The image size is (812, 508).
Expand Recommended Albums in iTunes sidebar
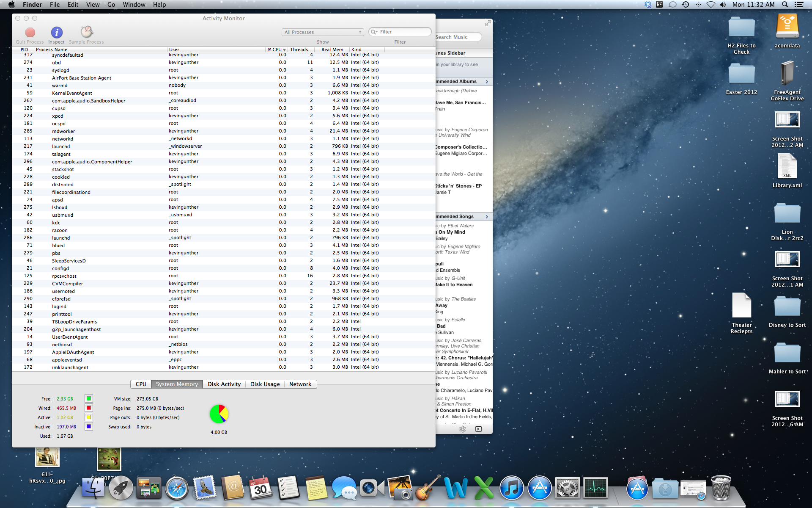tap(487, 81)
